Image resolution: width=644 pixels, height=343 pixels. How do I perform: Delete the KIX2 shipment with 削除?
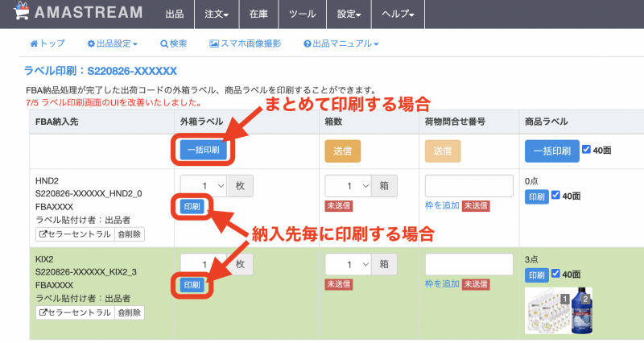pyautogui.click(x=130, y=312)
